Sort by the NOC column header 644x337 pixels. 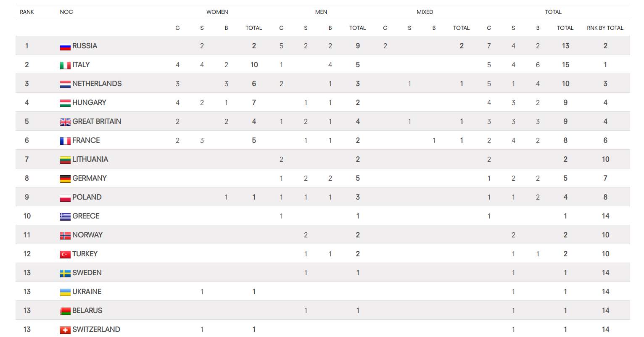(66, 12)
